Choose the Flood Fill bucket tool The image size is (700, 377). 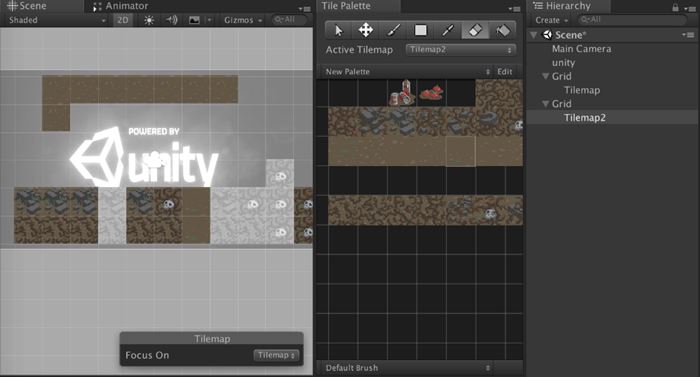point(503,30)
